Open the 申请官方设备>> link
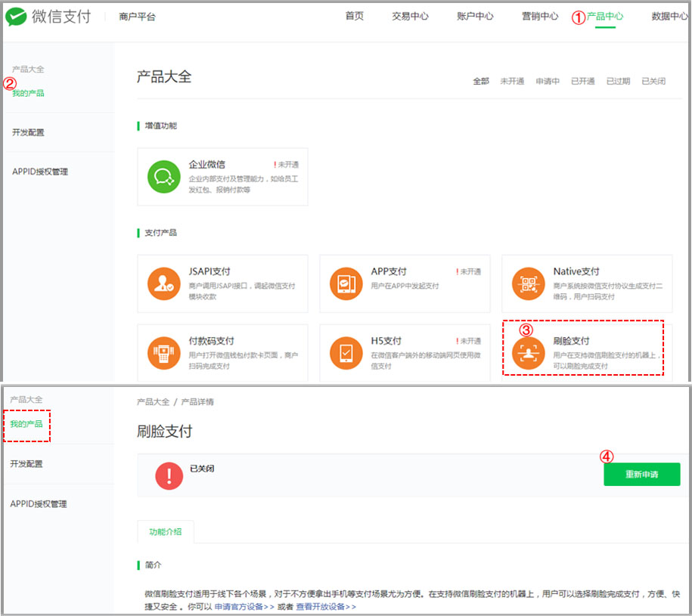The height and width of the screenshot is (616, 692). [x=244, y=607]
